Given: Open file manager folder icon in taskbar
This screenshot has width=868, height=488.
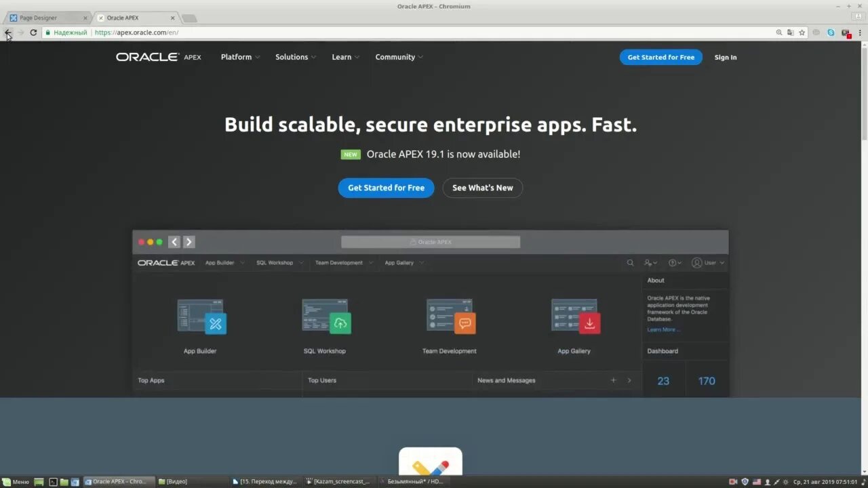Looking at the screenshot, I should point(64,482).
